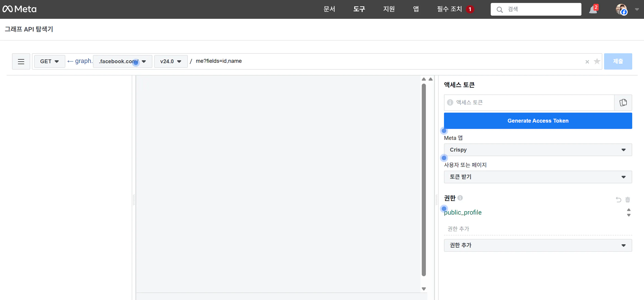Click the permissions info icon
This screenshot has height=300, width=644.
point(460,198)
